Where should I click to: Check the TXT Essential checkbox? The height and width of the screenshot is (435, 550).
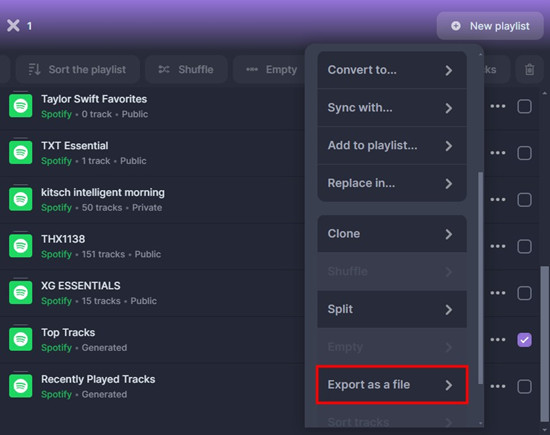tap(524, 153)
